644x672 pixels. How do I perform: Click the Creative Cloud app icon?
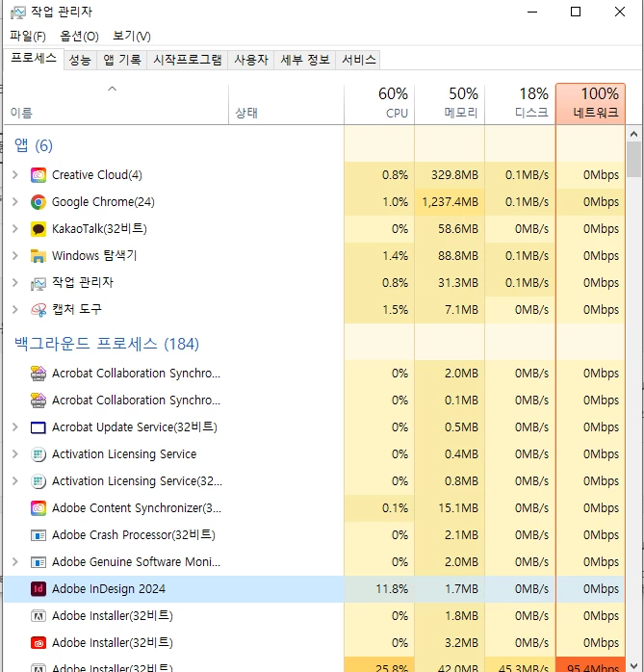[39, 175]
